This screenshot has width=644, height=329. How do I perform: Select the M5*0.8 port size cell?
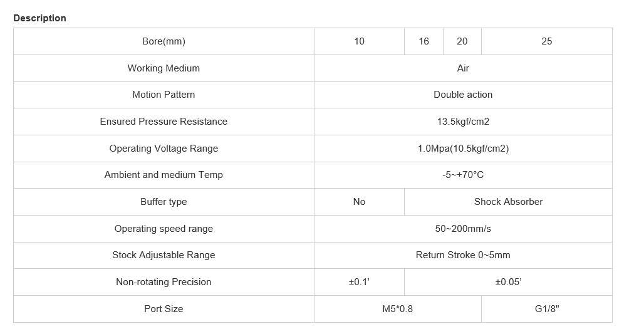click(x=397, y=309)
